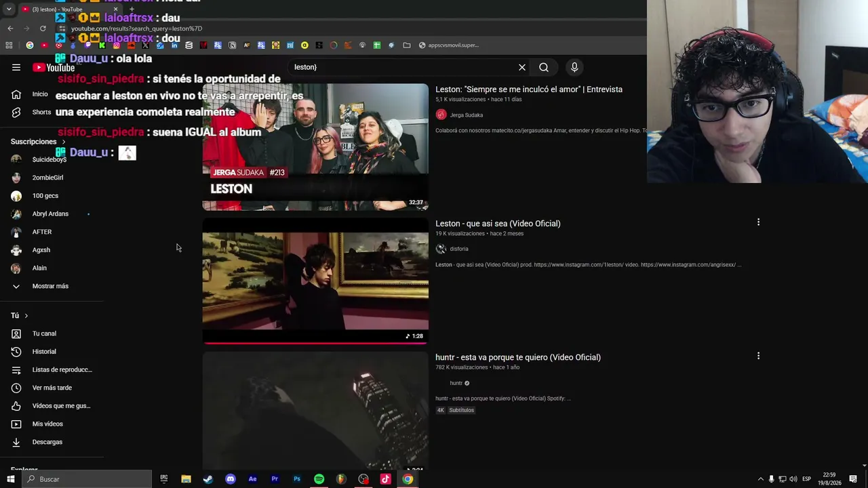Reload the page
This screenshot has height=488, width=868.
coord(43,28)
